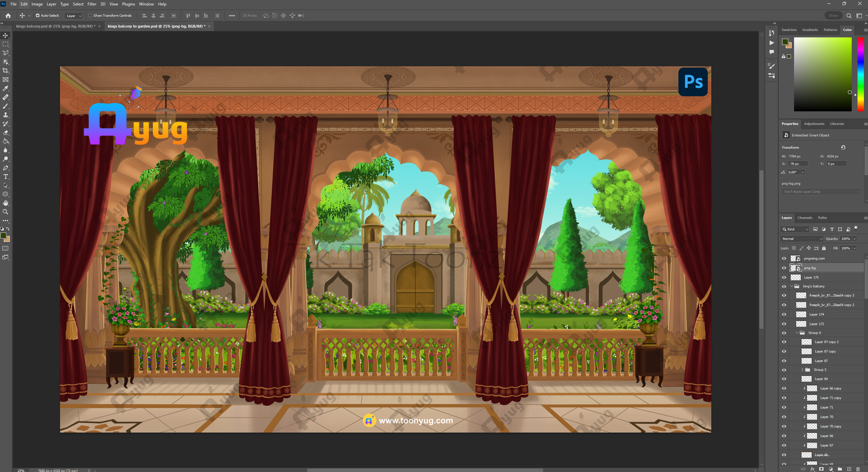Click the lock all layer icon

click(824, 248)
